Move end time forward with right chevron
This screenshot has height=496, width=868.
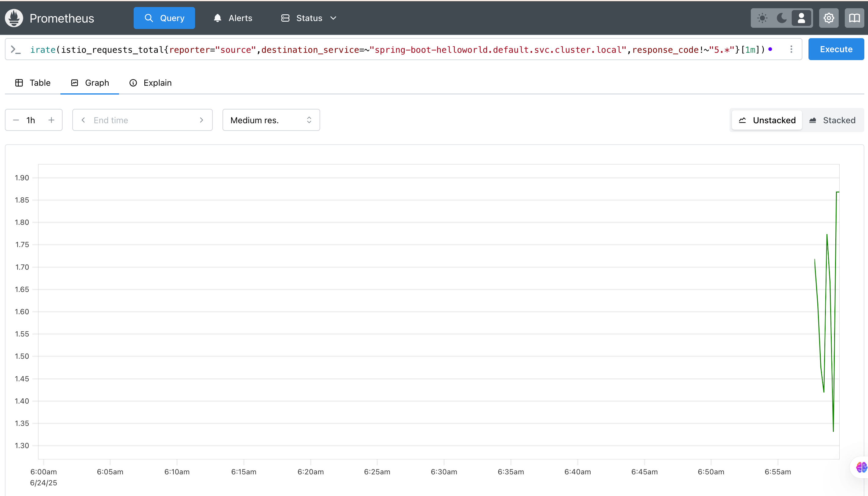coord(201,120)
